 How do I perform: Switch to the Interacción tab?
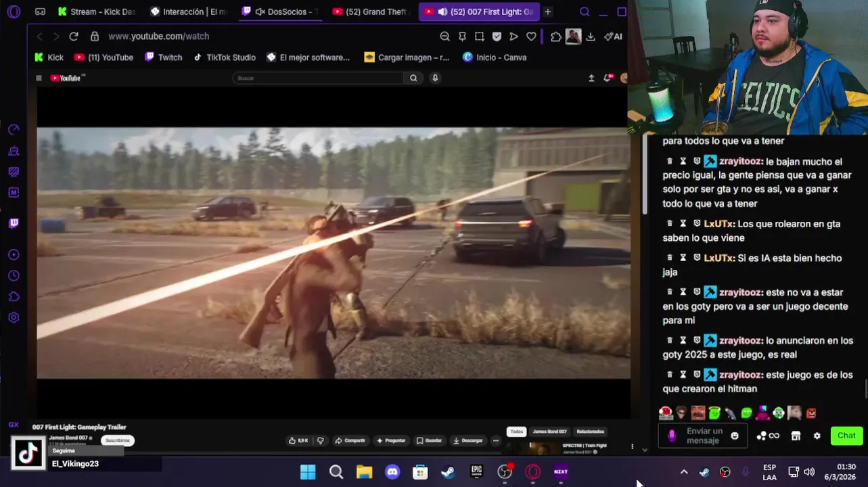click(x=189, y=11)
